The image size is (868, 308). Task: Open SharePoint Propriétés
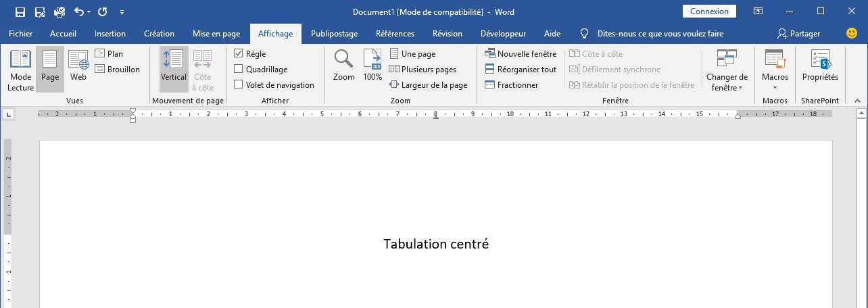(819, 66)
